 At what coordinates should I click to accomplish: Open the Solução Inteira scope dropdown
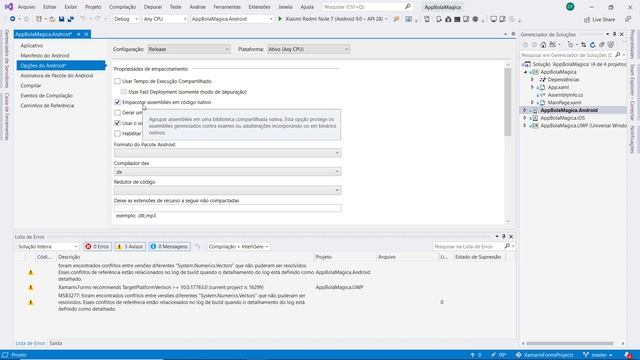pos(47,247)
